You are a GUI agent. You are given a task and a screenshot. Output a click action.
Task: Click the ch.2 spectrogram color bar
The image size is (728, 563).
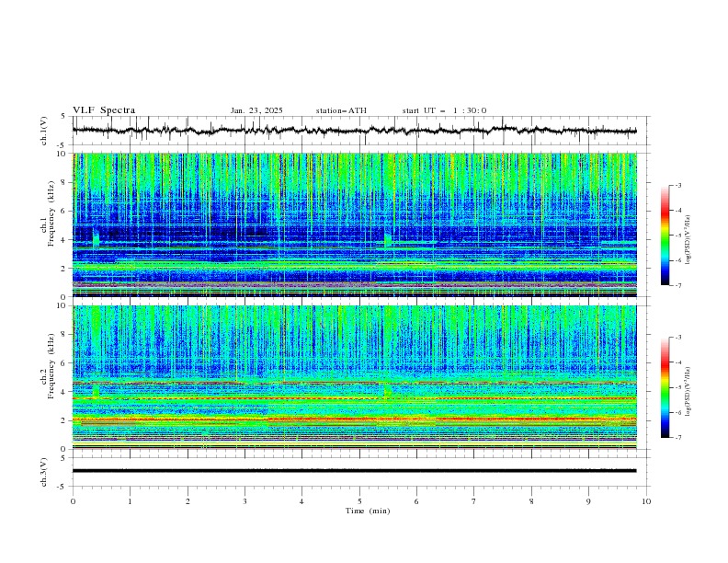665,387
